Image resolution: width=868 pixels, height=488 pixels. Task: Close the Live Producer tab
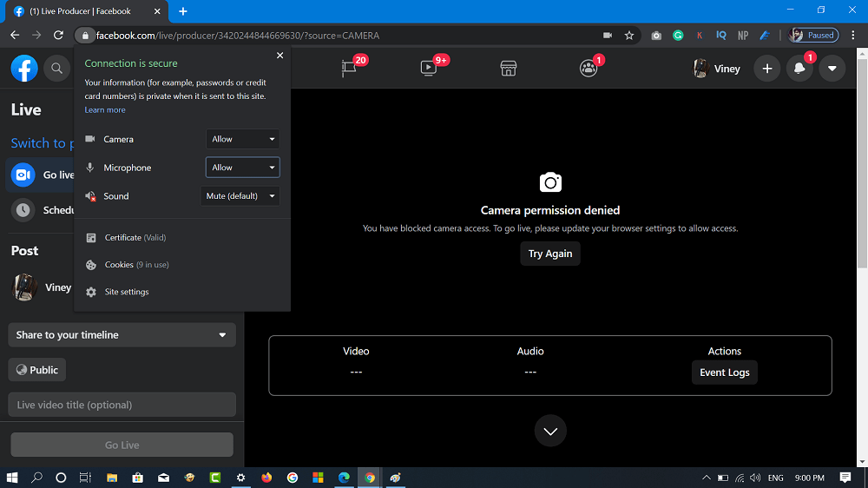157,11
